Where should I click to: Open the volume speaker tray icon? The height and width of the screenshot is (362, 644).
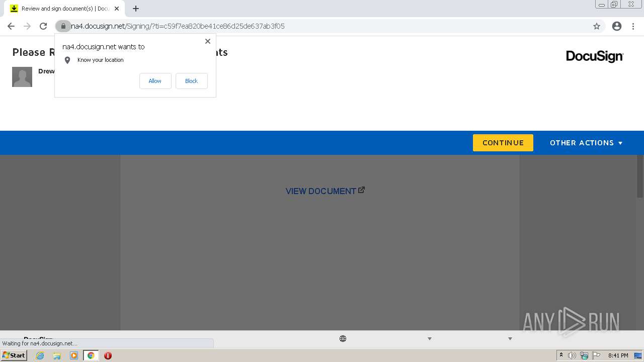pos(572,355)
